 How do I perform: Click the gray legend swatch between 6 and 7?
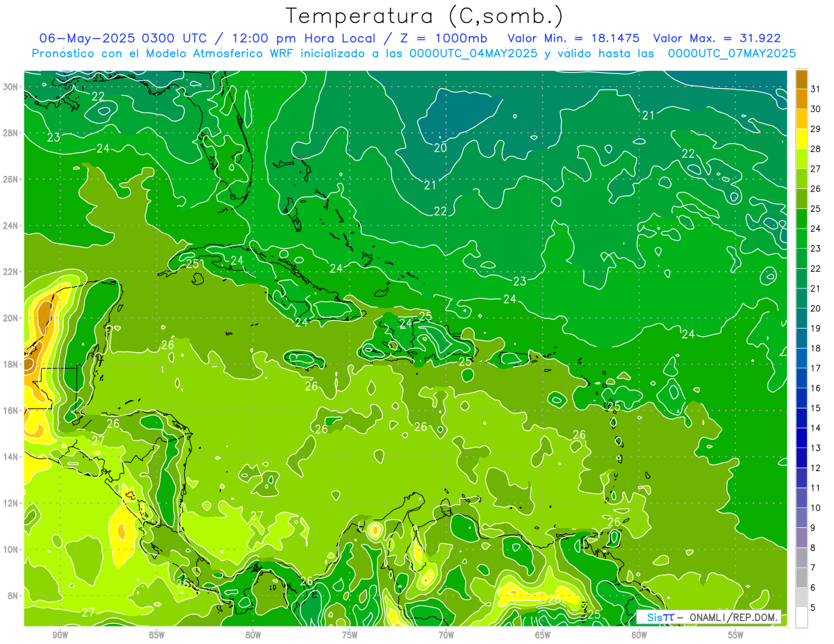tap(801, 577)
